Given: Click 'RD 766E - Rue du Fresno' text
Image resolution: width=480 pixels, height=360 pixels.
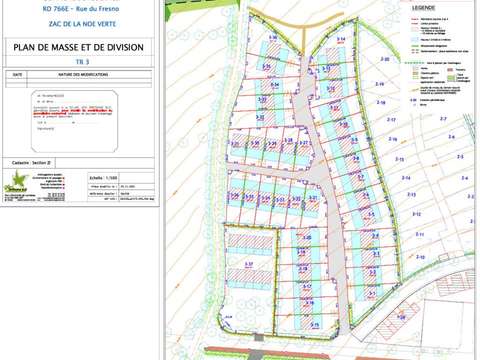Looking at the screenshot, I should click(x=81, y=9).
